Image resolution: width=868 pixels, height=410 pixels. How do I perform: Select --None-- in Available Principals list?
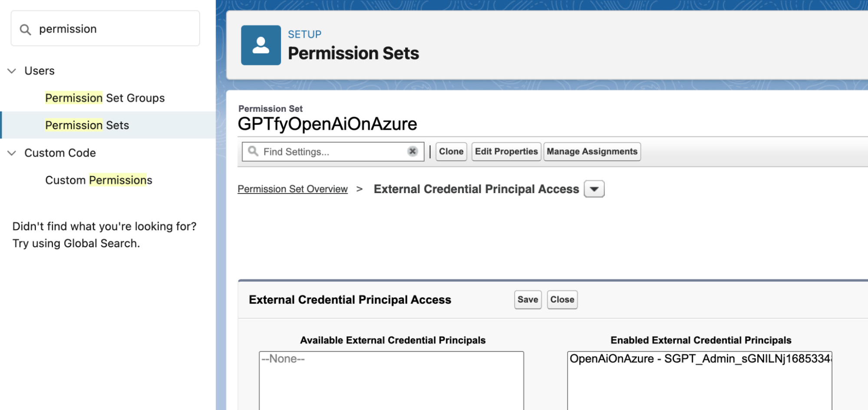coord(283,359)
